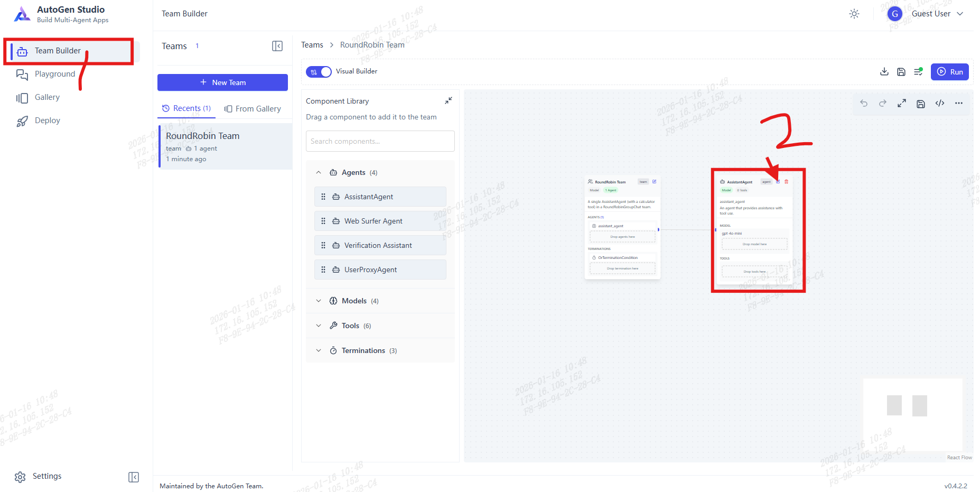
Task: Open Playground in the sidebar
Action: click(54, 74)
